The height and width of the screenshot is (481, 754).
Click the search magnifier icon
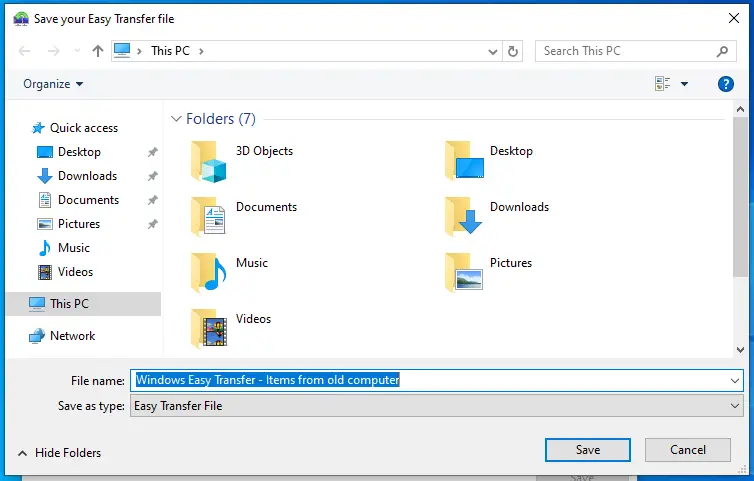pos(722,51)
